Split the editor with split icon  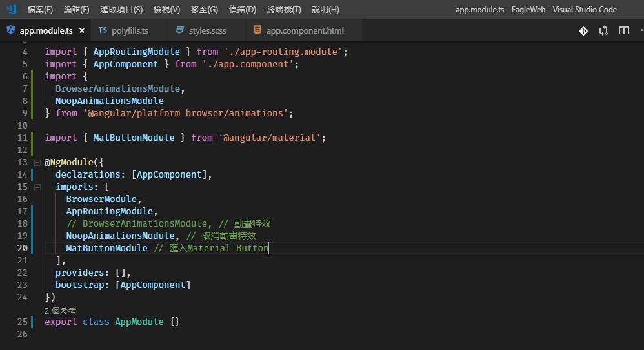click(x=624, y=30)
